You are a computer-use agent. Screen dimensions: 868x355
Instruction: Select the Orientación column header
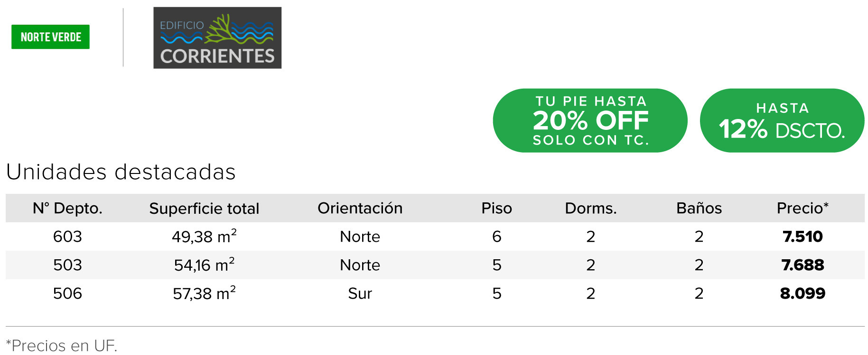[360, 208]
